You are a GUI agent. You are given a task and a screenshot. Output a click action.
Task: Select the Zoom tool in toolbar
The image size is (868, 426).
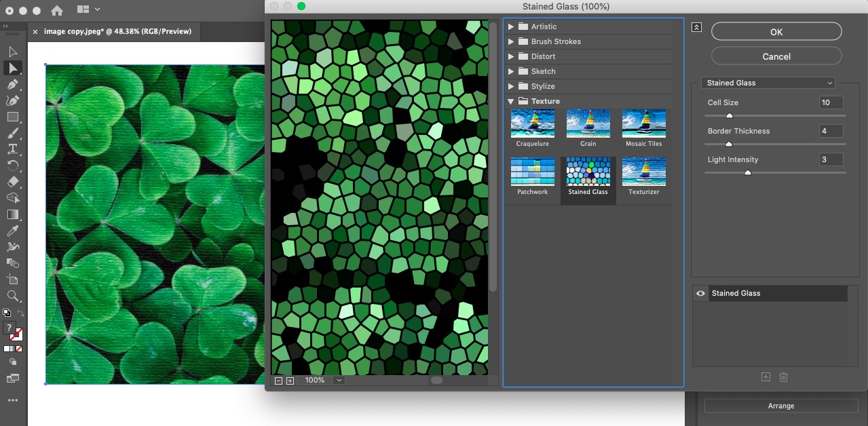coord(12,296)
